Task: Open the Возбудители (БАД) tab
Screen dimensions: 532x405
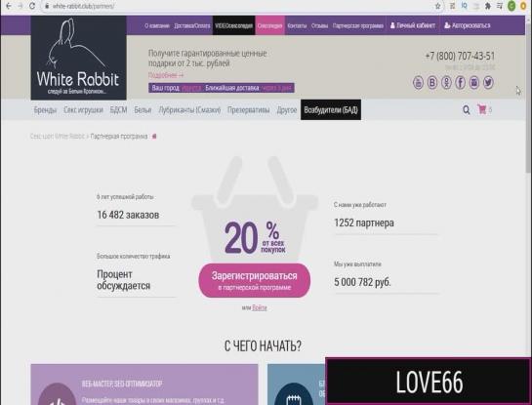Action: 331,110
